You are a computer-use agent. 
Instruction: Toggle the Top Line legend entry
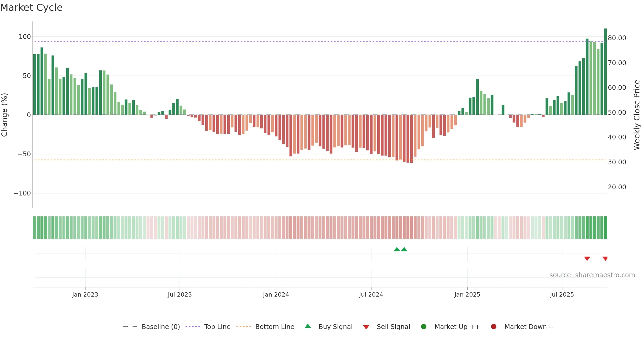(208, 327)
